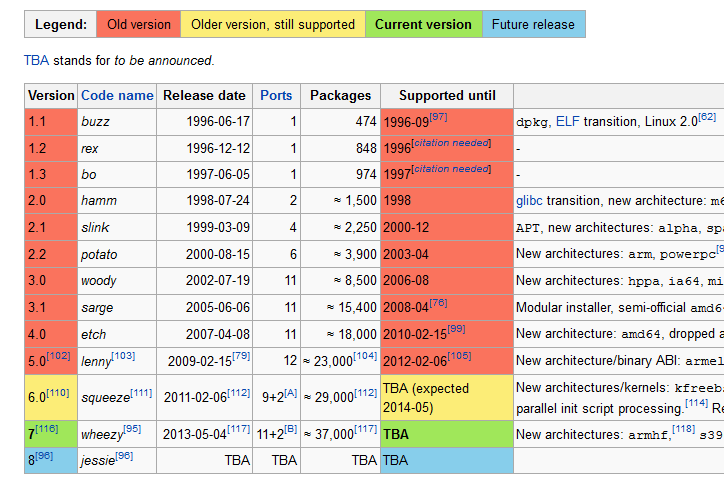Open citation 114 after parallel init script processing
Viewport: 724px width, 486px height.
[696, 403]
